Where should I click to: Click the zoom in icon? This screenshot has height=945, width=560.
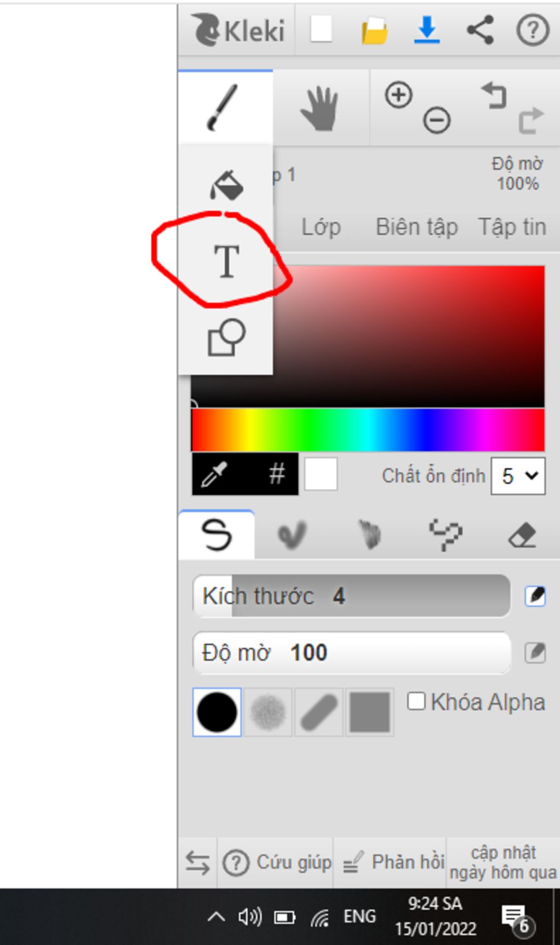pyautogui.click(x=398, y=95)
